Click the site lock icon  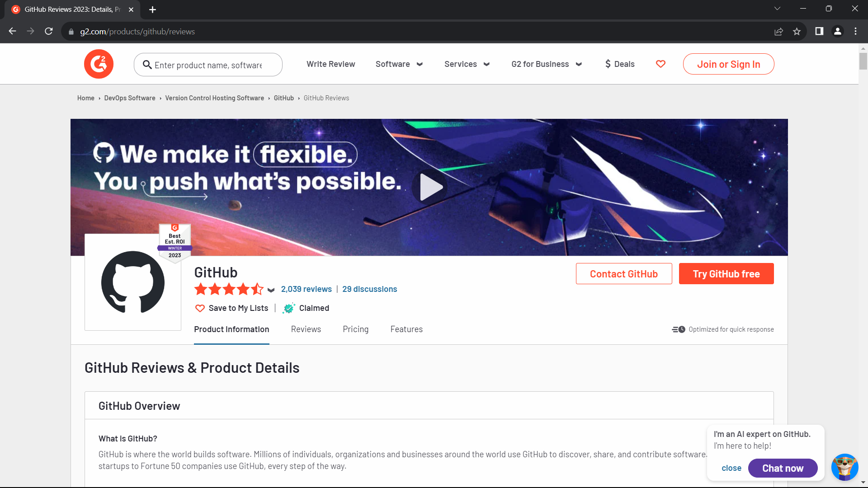pos(71,32)
